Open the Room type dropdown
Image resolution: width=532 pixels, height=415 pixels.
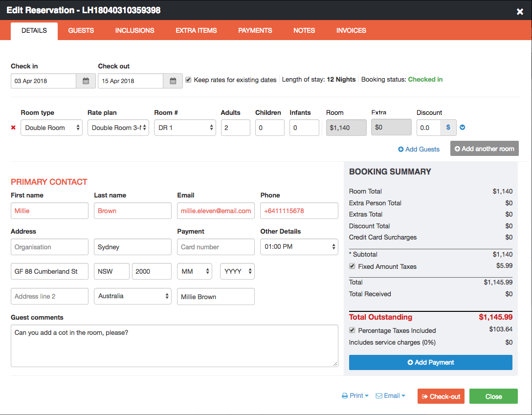[51, 128]
